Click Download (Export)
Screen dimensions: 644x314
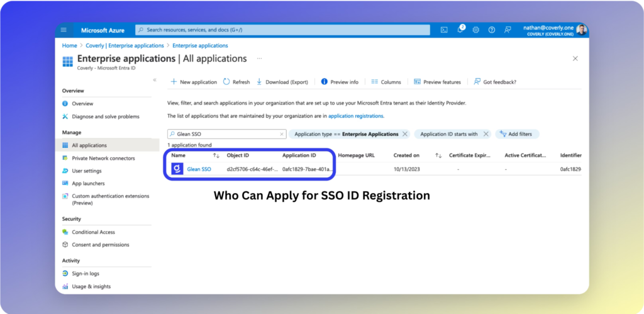click(282, 82)
